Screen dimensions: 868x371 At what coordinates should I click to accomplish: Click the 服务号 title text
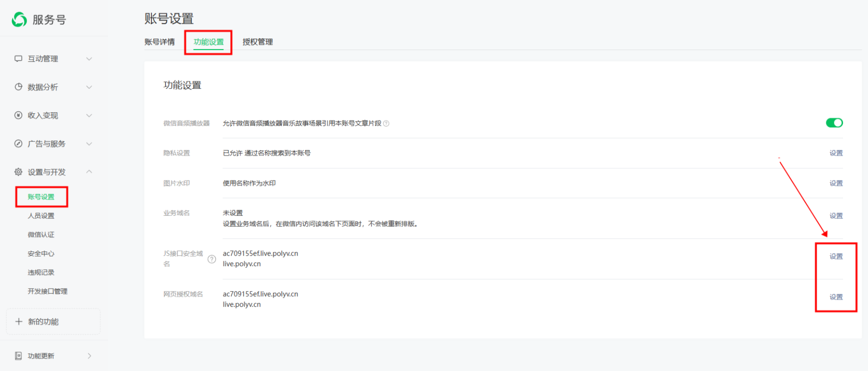49,20
